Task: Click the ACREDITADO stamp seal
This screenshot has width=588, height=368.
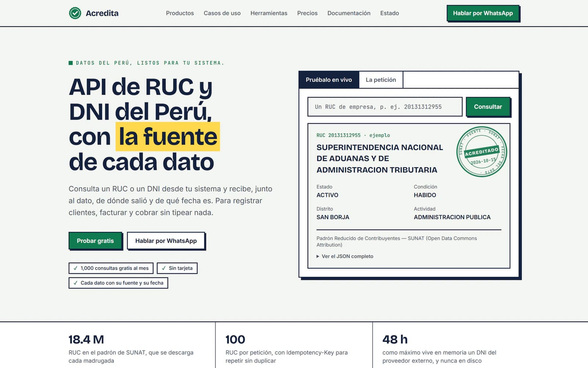Action: [x=481, y=152]
